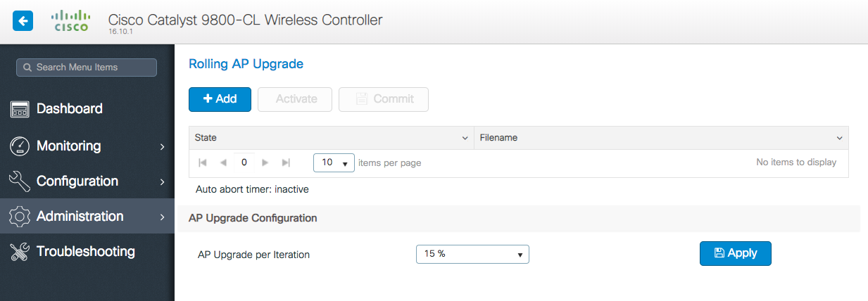Open Filename column header menu
Screen dimensions: 868x301
[839, 138]
